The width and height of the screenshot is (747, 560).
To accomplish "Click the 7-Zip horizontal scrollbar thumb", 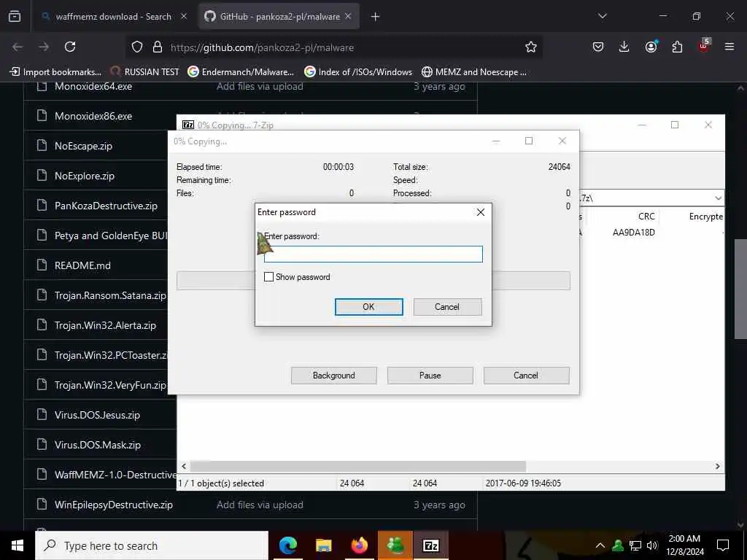I will pyautogui.click(x=357, y=466).
